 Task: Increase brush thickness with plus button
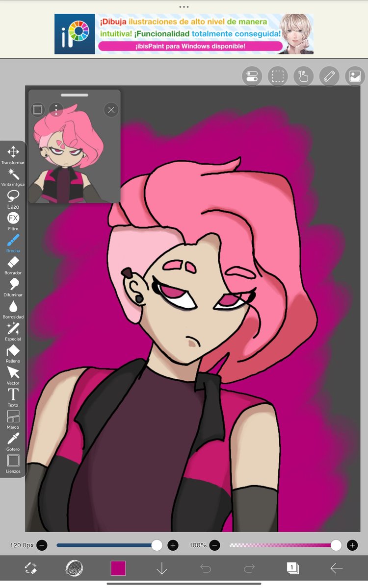[x=173, y=545]
